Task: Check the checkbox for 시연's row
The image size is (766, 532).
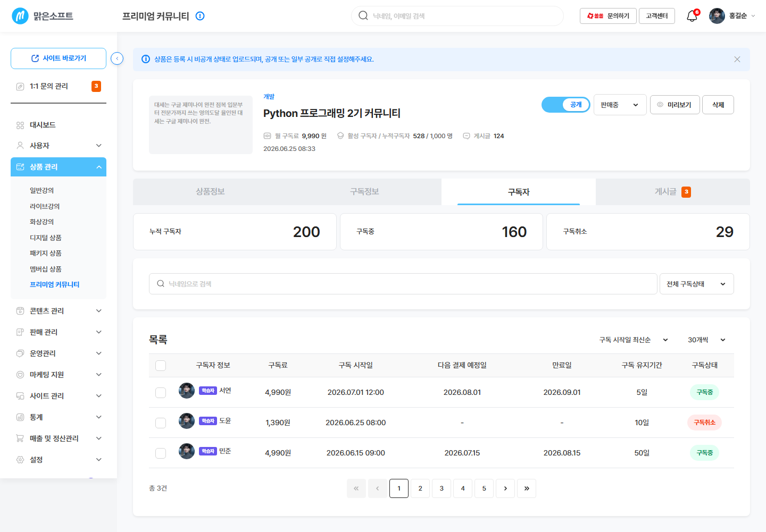Action: [x=161, y=393]
